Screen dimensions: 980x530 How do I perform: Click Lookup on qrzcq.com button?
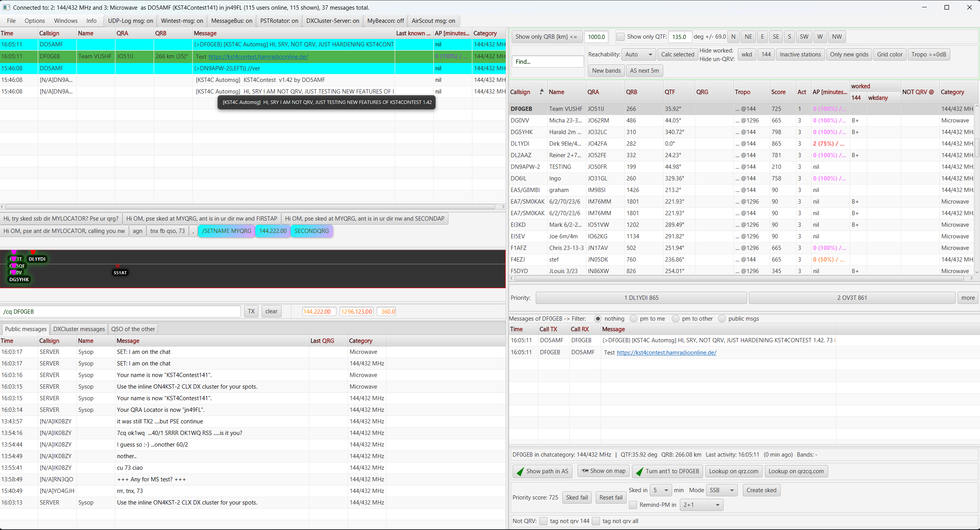click(x=796, y=471)
